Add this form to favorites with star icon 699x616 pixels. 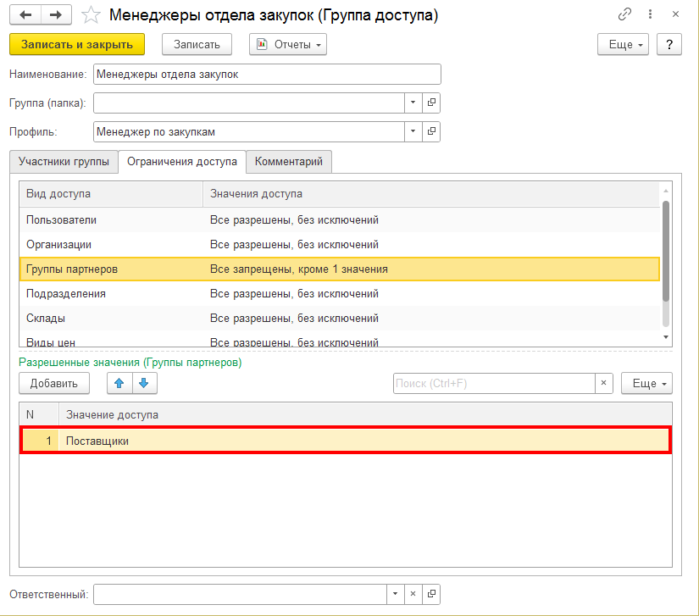[x=93, y=15]
